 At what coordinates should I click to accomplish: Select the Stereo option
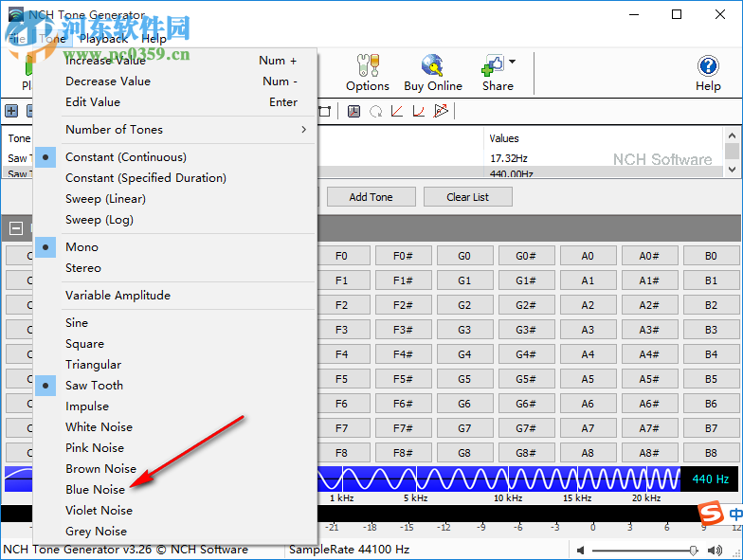point(83,268)
